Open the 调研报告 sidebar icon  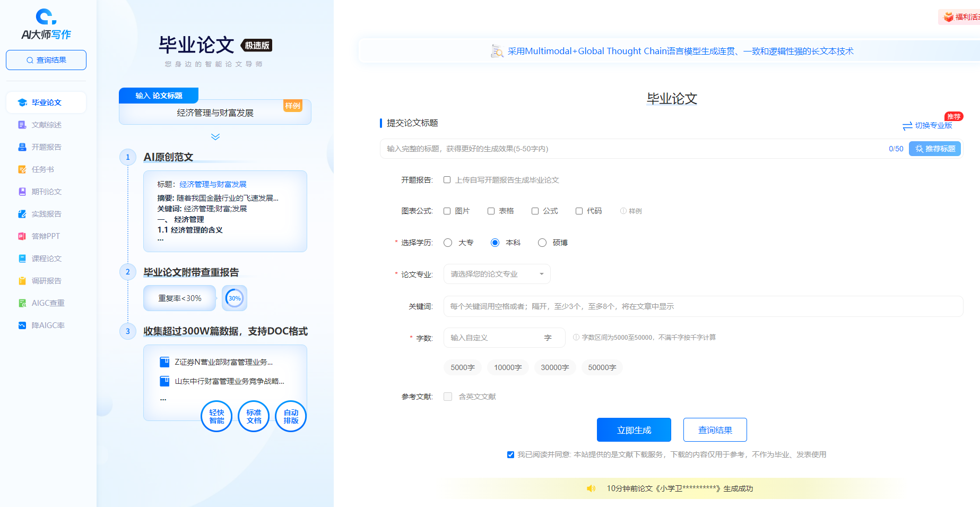[22, 281]
